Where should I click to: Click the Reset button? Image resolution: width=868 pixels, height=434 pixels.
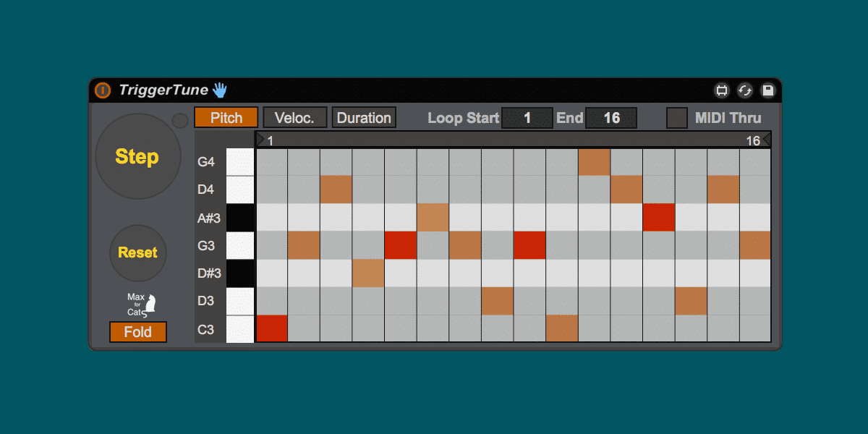pyautogui.click(x=137, y=252)
